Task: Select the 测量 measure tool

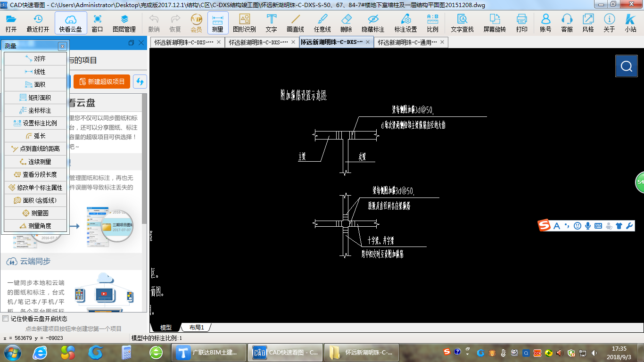Action: coord(218,23)
